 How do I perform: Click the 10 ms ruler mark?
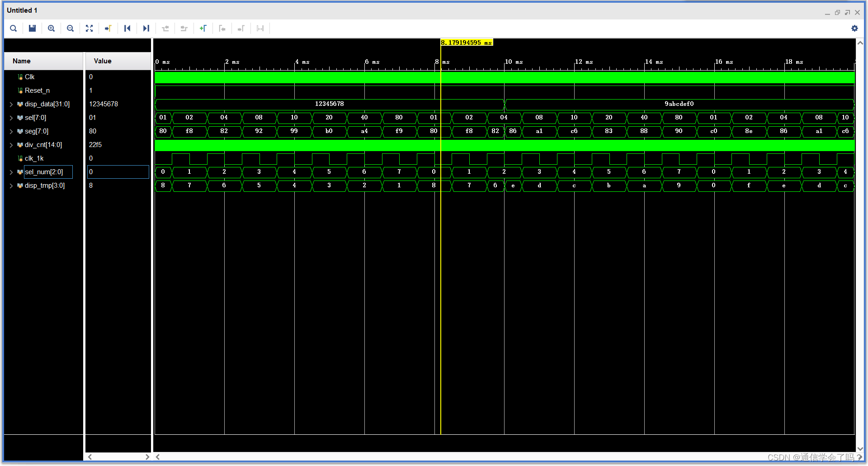tap(514, 62)
